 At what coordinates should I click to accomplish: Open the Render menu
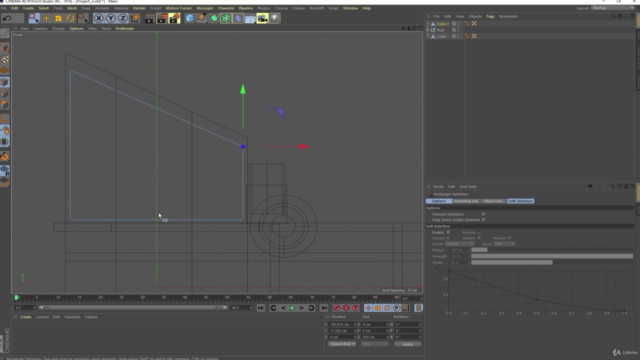coord(139,8)
